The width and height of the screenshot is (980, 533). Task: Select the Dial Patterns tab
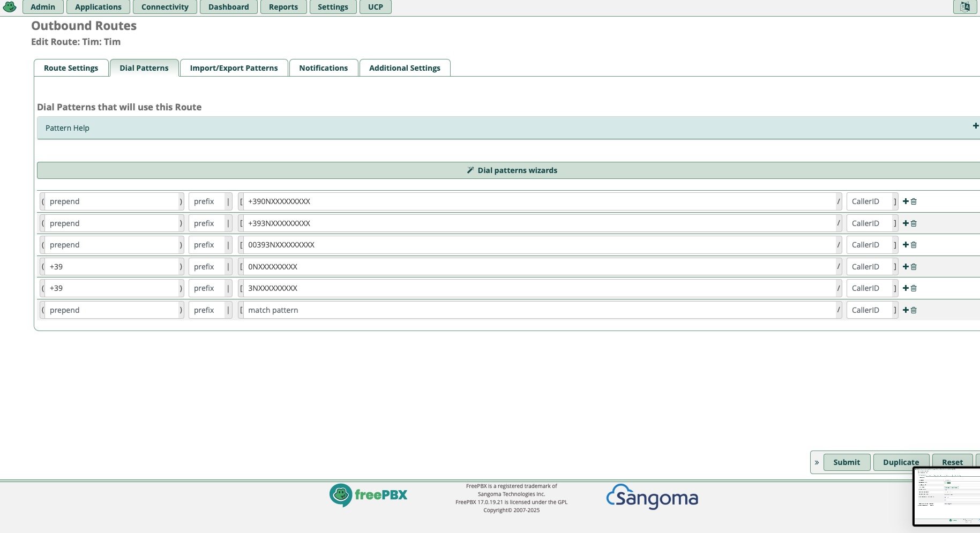coord(144,68)
